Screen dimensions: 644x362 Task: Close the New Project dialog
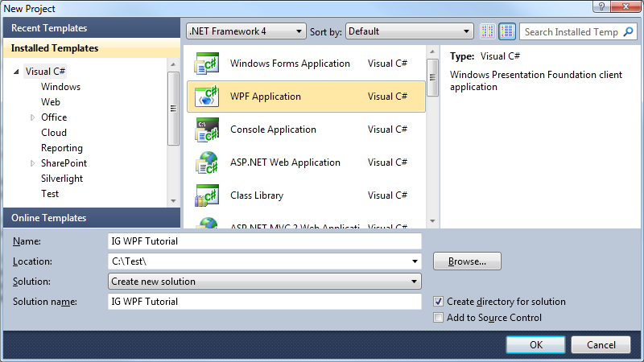click(x=626, y=6)
